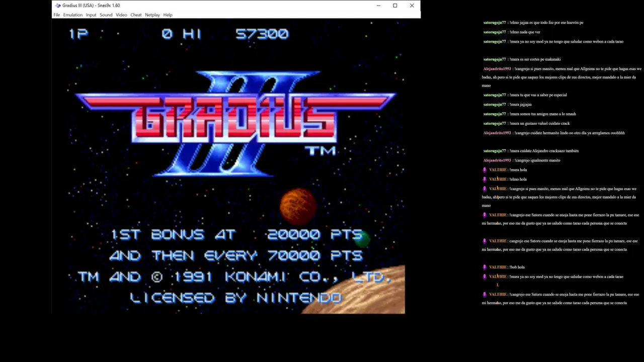Click the 1P score label
Image resolution: width=644 pixels, height=362 pixels.
[78, 34]
